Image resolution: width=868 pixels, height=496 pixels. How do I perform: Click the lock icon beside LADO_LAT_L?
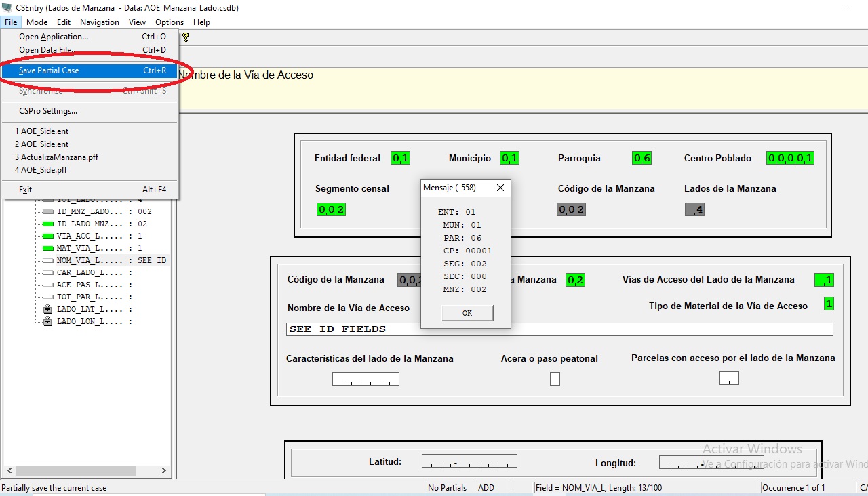click(47, 309)
